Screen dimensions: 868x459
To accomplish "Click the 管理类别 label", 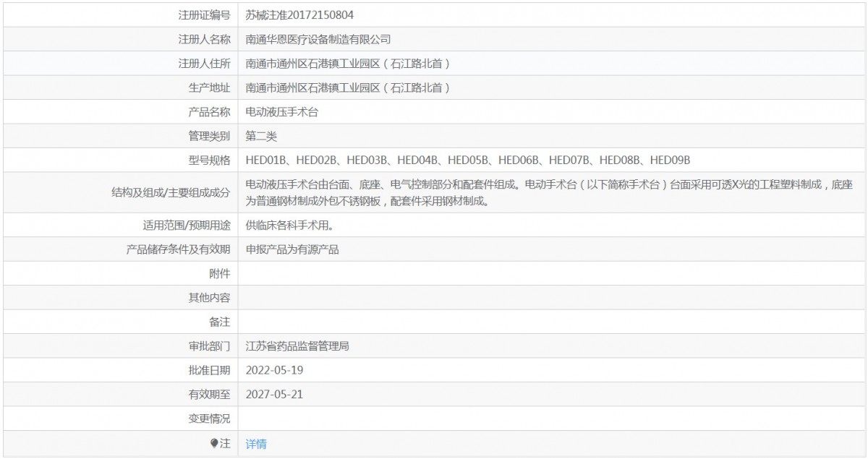I will coord(209,136).
